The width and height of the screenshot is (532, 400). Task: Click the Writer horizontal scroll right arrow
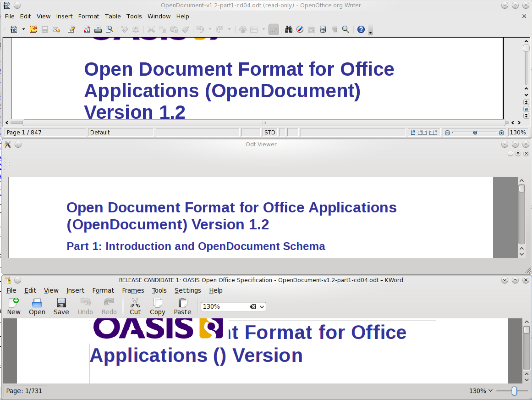[x=519, y=122]
